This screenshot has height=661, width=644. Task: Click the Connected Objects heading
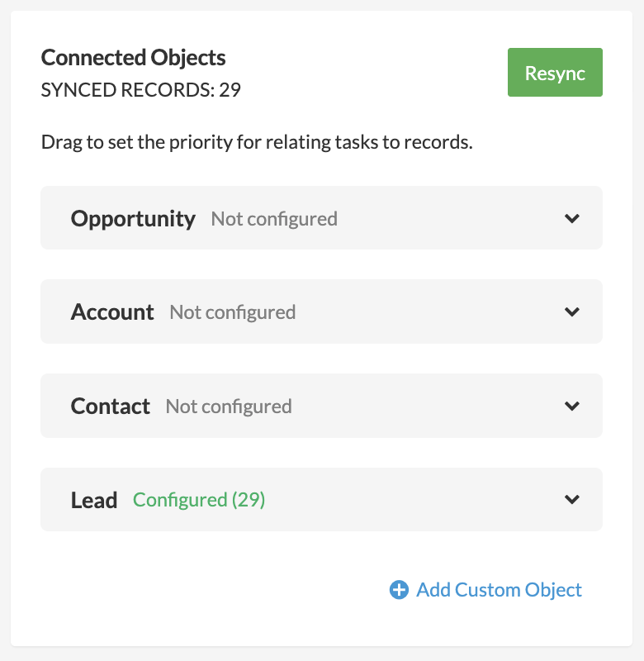click(133, 58)
